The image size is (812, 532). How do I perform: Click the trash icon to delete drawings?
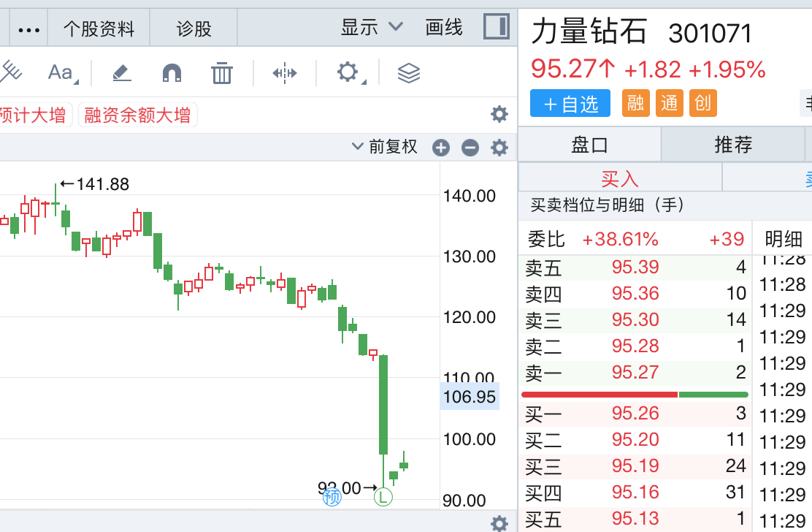[x=221, y=72]
